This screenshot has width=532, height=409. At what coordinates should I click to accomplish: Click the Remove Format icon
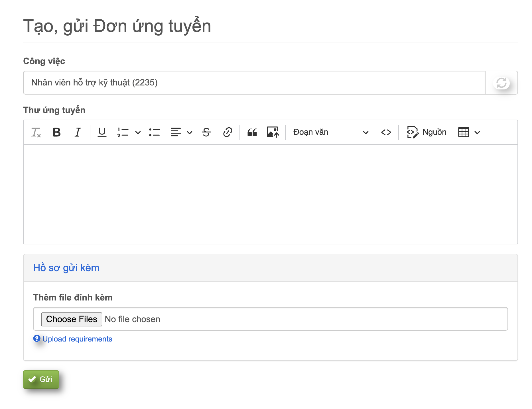coord(36,132)
